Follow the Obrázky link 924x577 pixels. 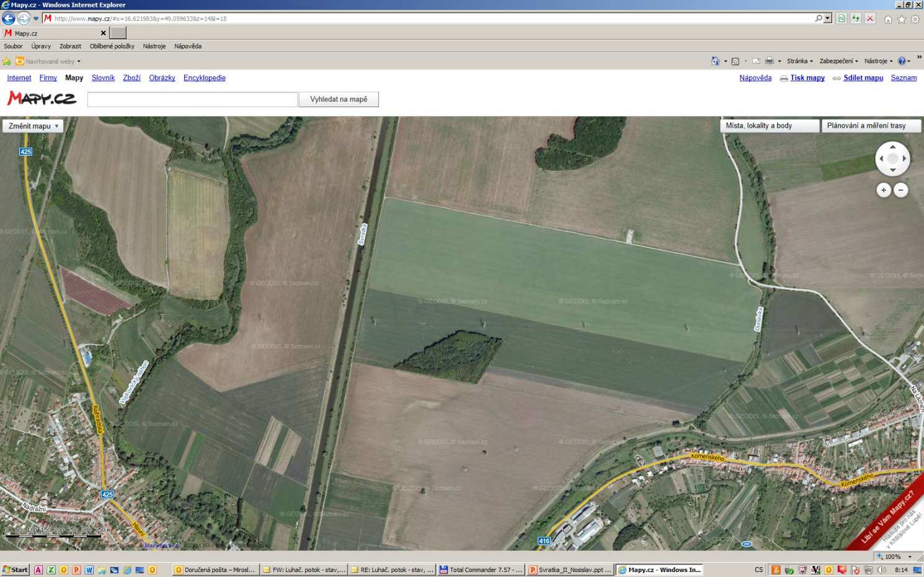[x=162, y=78]
